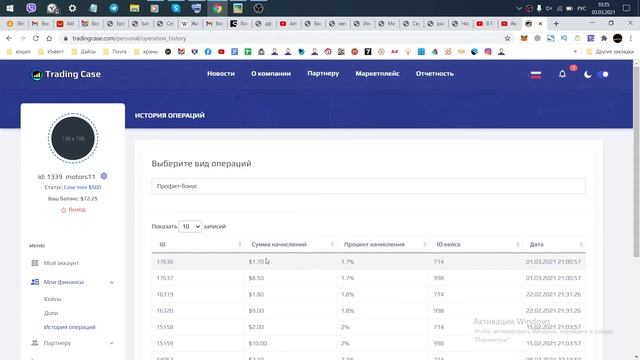
Task: Open the notifications bell
Action: 562,74
